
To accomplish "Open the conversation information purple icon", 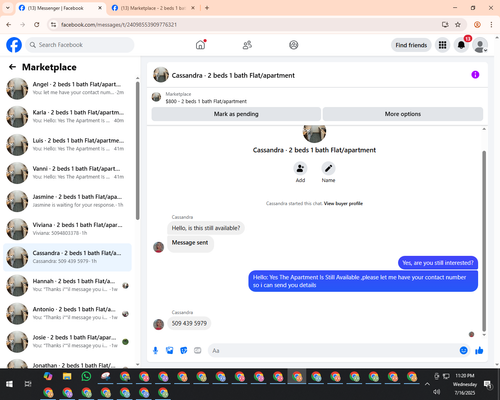I will tap(475, 75).
